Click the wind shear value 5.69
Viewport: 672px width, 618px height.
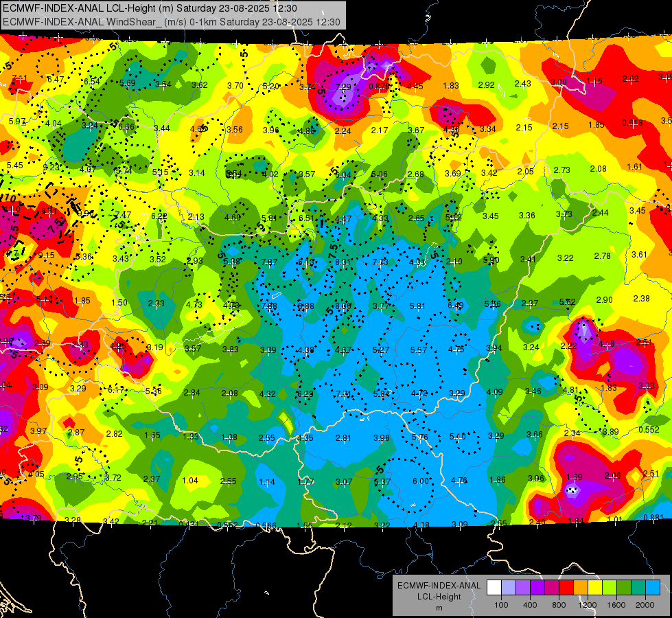tap(127, 83)
